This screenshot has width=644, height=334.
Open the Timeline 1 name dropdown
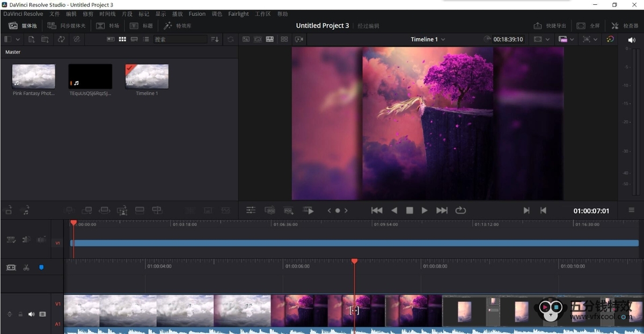click(428, 39)
